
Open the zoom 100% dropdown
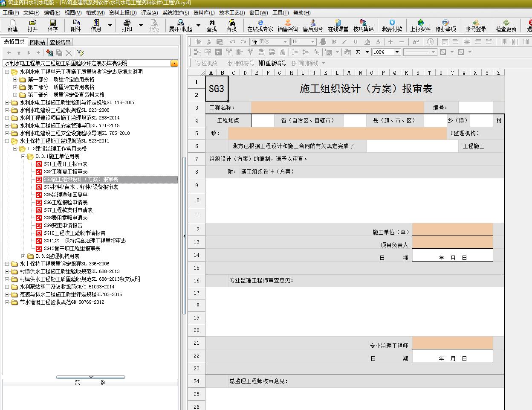point(397,52)
